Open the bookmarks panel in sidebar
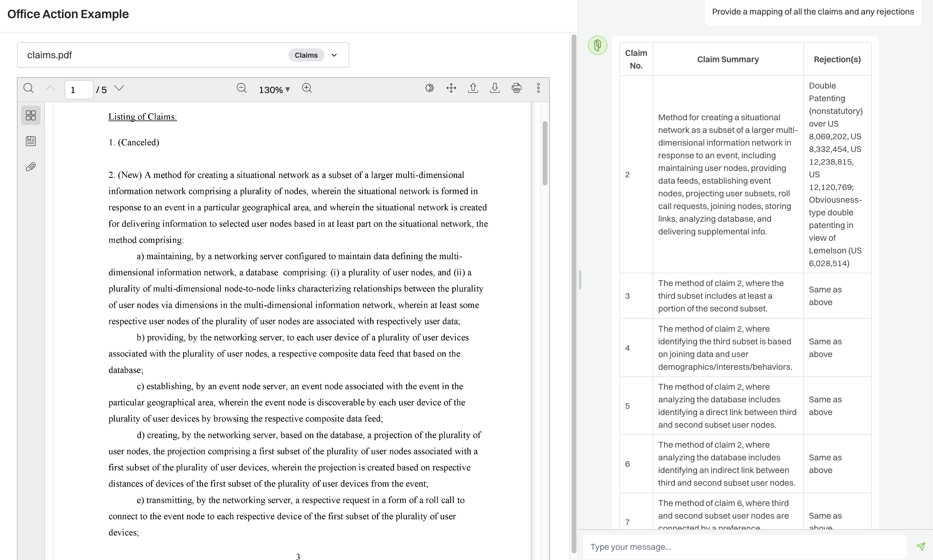This screenshot has height=560, width=933. tap(31, 141)
